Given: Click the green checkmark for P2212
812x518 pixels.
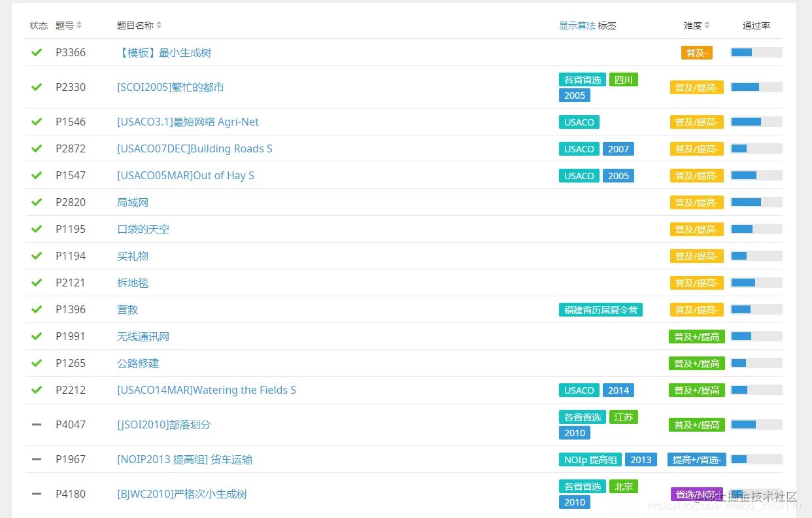Looking at the screenshot, I should coord(37,390).
